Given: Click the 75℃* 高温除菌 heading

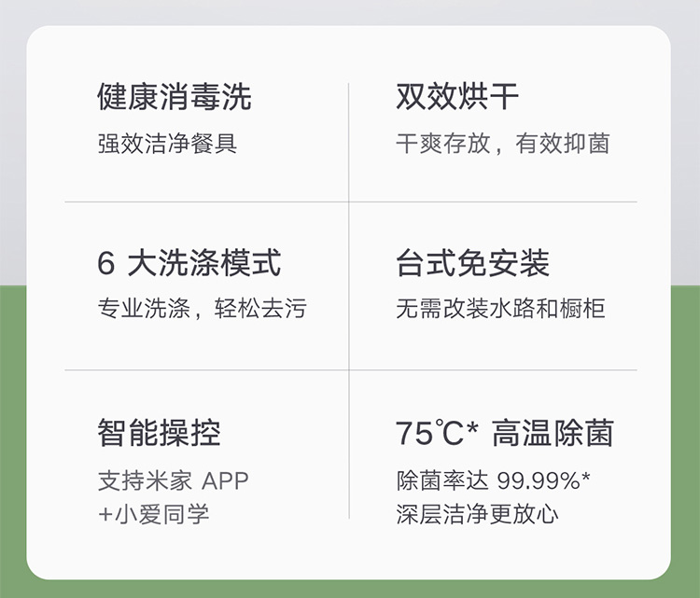Looking at the screenshot, I should click(505, 433).
